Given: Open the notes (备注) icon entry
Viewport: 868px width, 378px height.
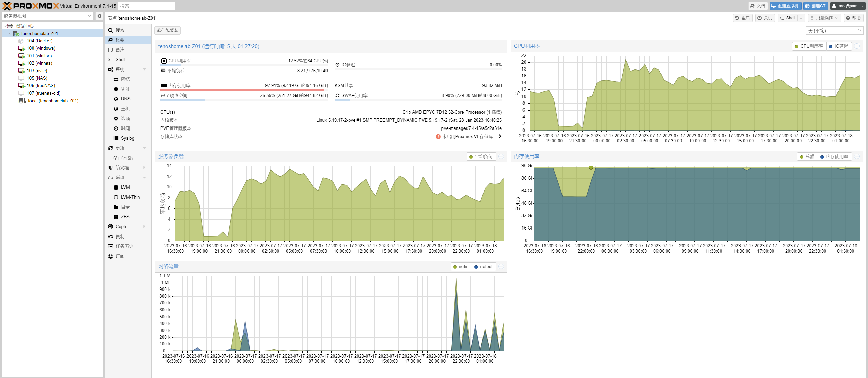Looking at the screenshot, I should click(x=111, y=50).
